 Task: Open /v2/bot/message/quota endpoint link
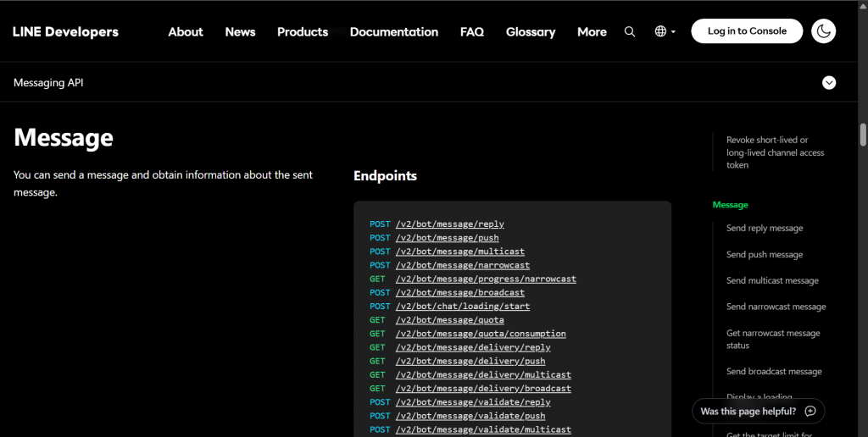coord(449,320)
